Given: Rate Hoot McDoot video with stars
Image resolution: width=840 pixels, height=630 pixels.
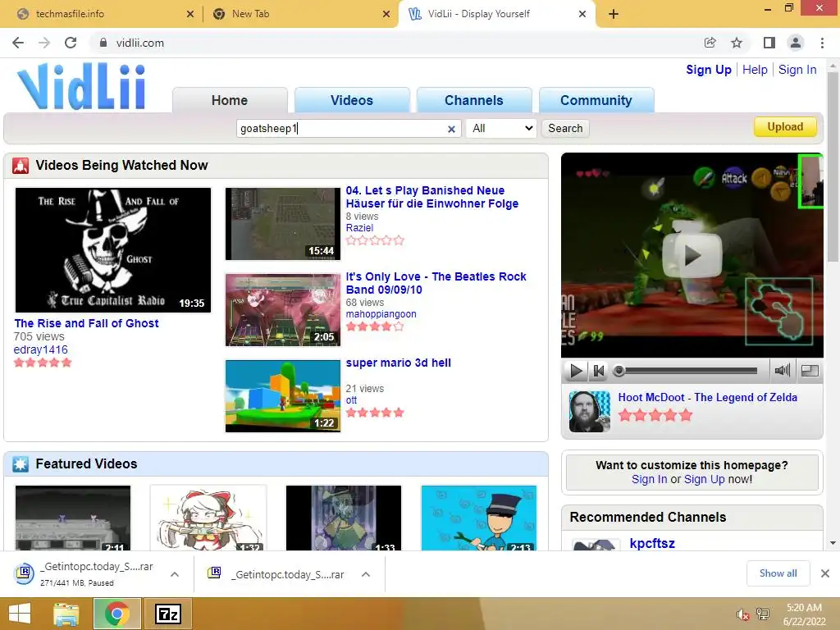Looking at the screenshot, I should click(x=655, y=415).
